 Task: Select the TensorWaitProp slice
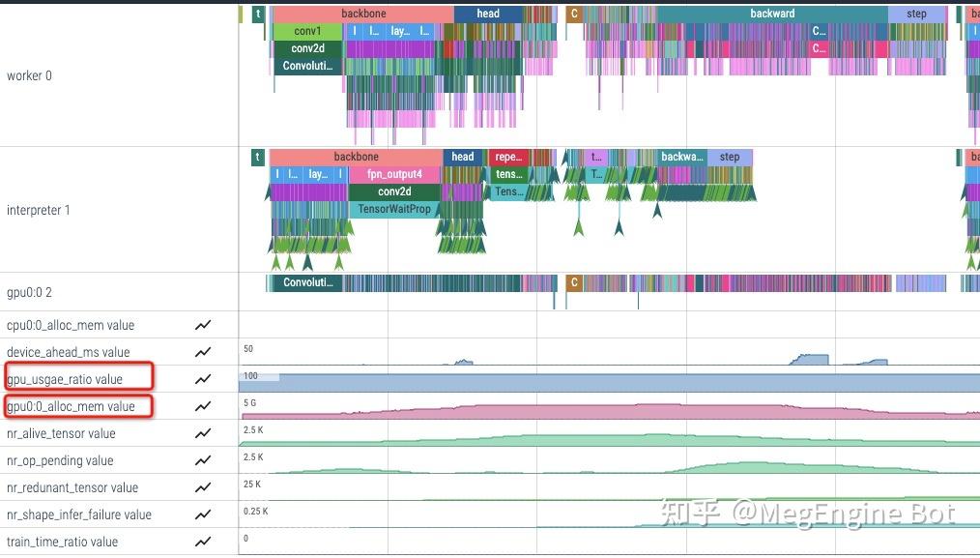[393, 209]
